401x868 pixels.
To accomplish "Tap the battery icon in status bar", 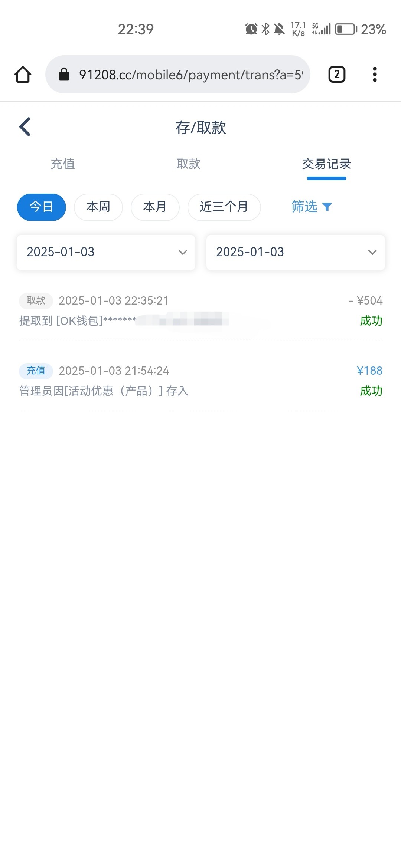I will 346,29.
